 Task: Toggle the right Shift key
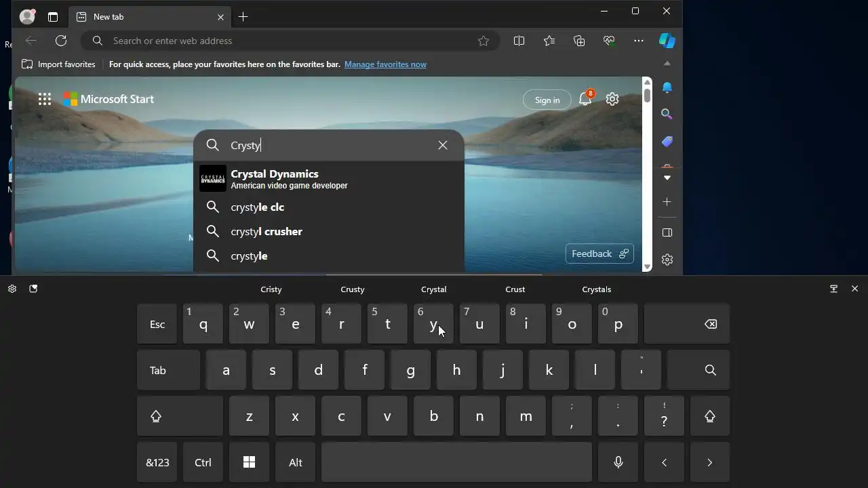pyautogui.click(x=710, y=416)
